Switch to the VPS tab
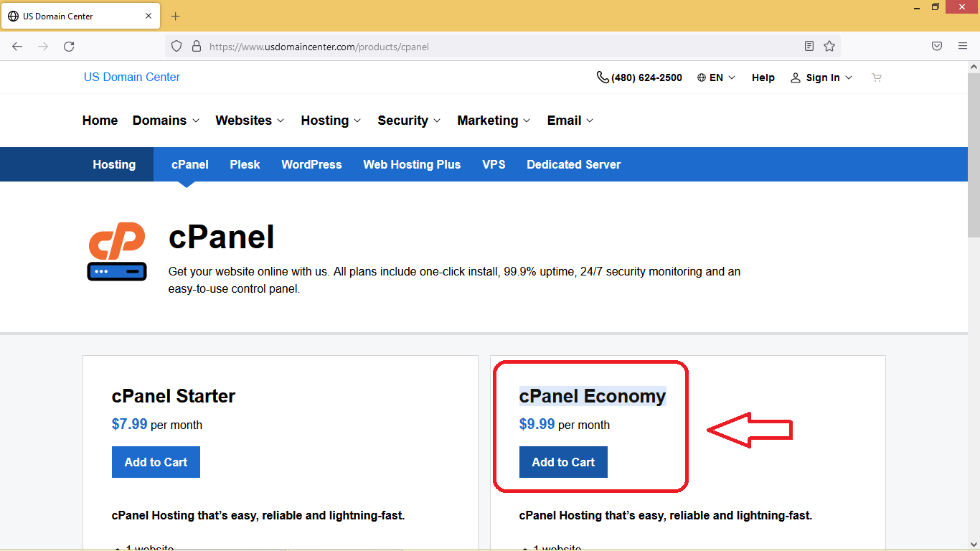Viewport: 980px width, 551px height. [x=494, y=164]
